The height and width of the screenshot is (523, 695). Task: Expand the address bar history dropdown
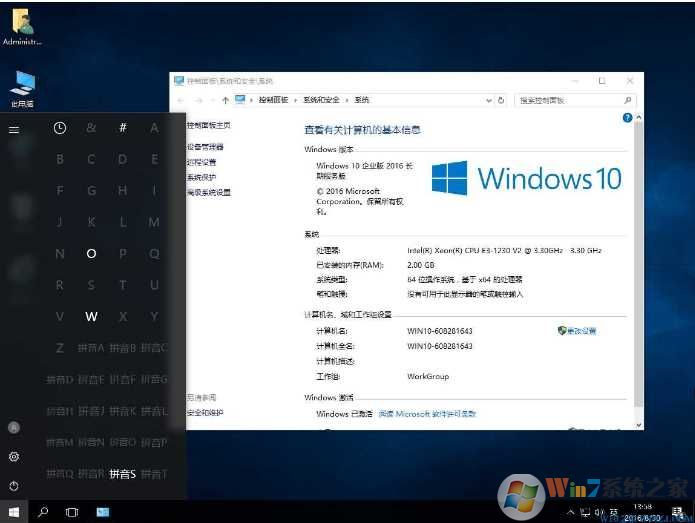click(487, 100)
